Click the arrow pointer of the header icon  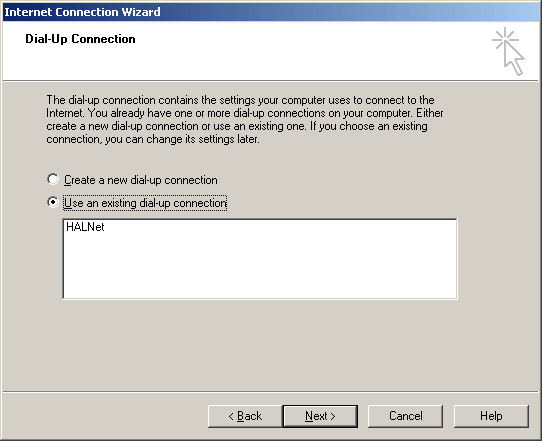click(514, 59)
